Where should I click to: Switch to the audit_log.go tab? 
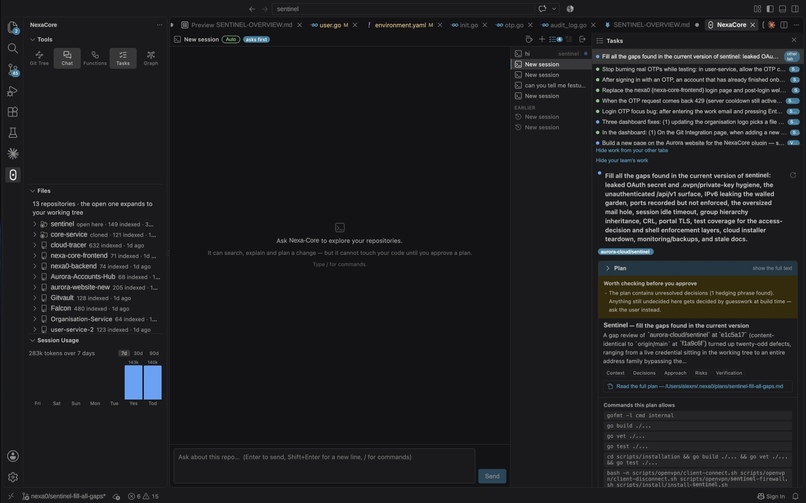567,25
